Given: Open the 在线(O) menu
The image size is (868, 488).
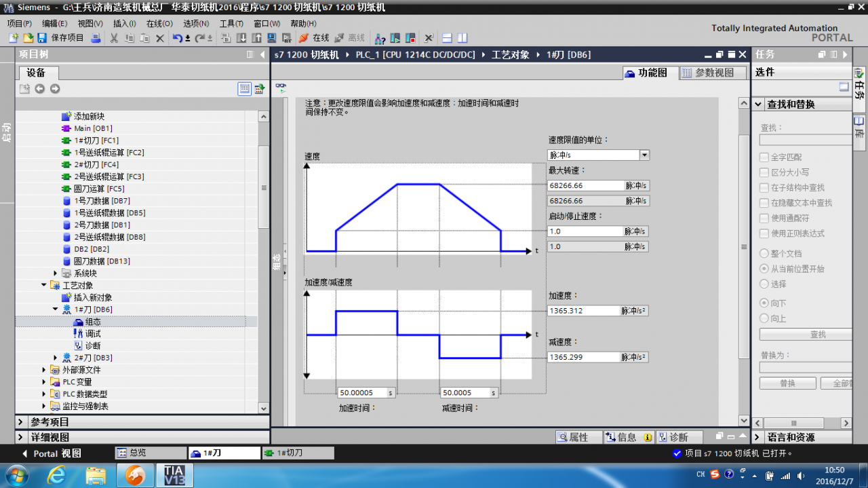Looking at the screenshot, I should 159,23.
